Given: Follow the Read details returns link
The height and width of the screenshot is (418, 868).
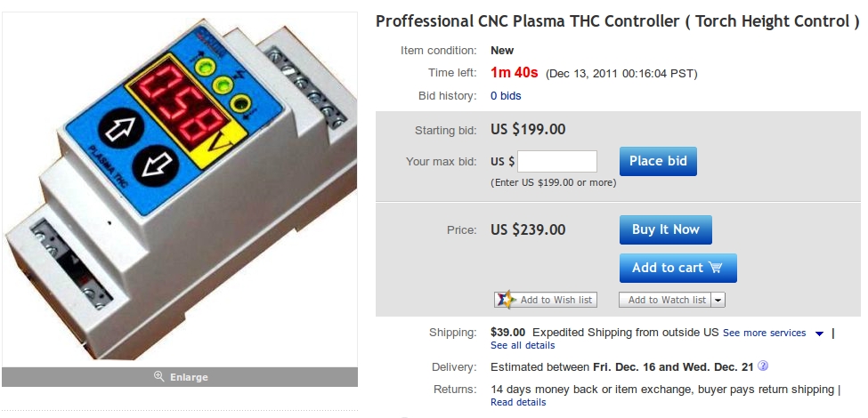Looking at the screenshot, I should 518,402.
